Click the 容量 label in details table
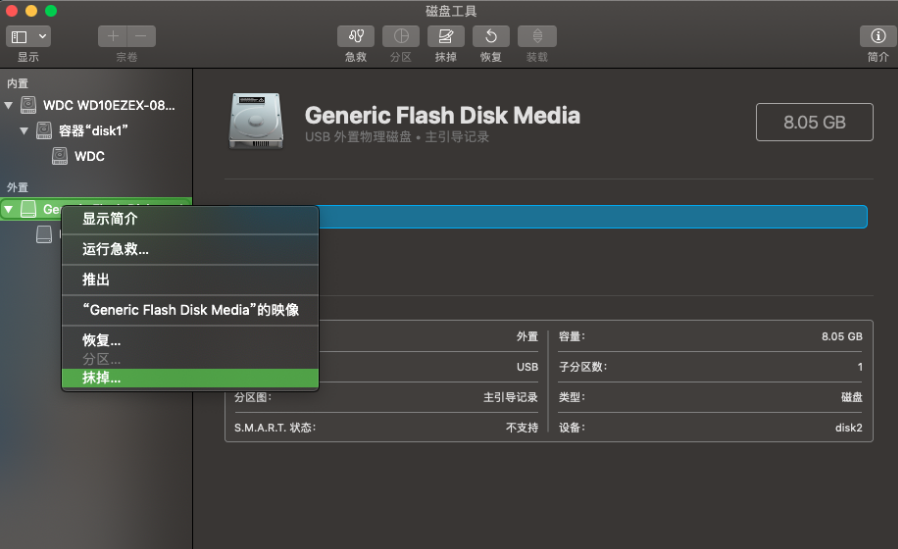Viewport: 898px width, 549px height. (572, 337)
